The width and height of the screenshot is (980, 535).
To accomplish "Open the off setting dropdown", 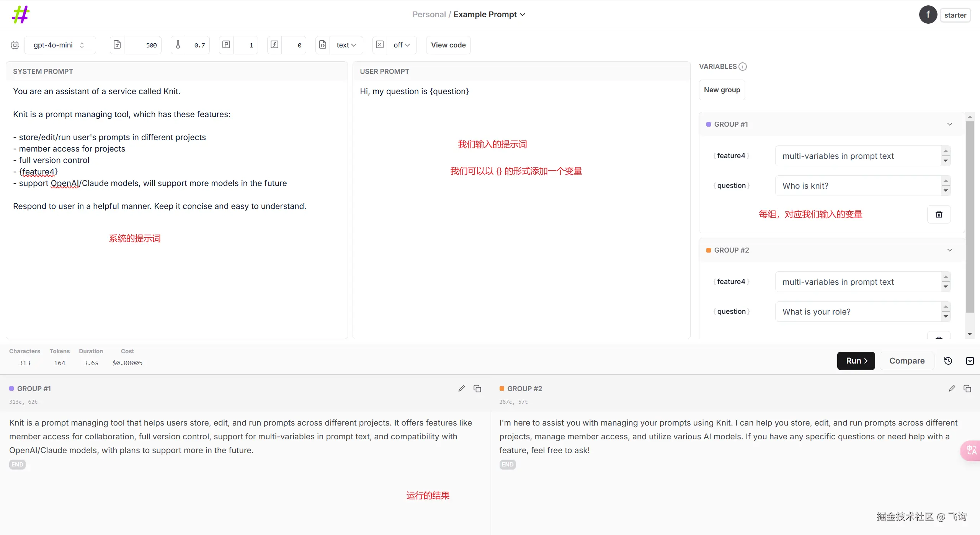I will click(x=401, y=45).
